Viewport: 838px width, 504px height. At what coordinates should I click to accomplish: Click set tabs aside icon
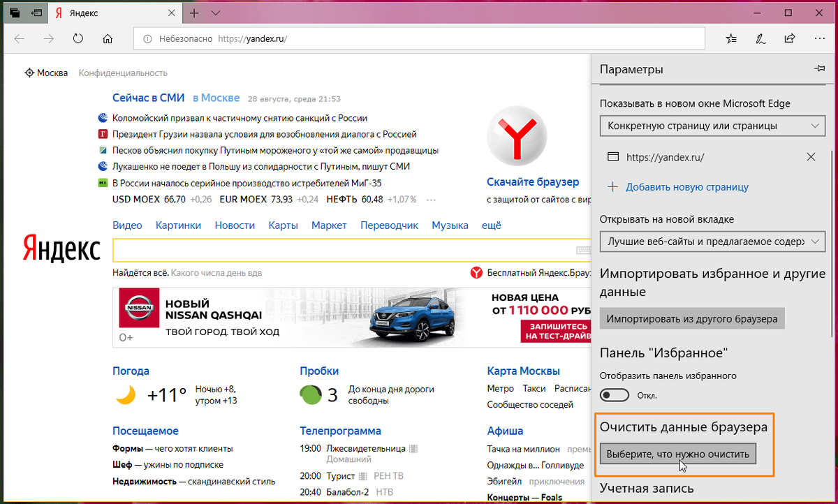pos(36,13)
